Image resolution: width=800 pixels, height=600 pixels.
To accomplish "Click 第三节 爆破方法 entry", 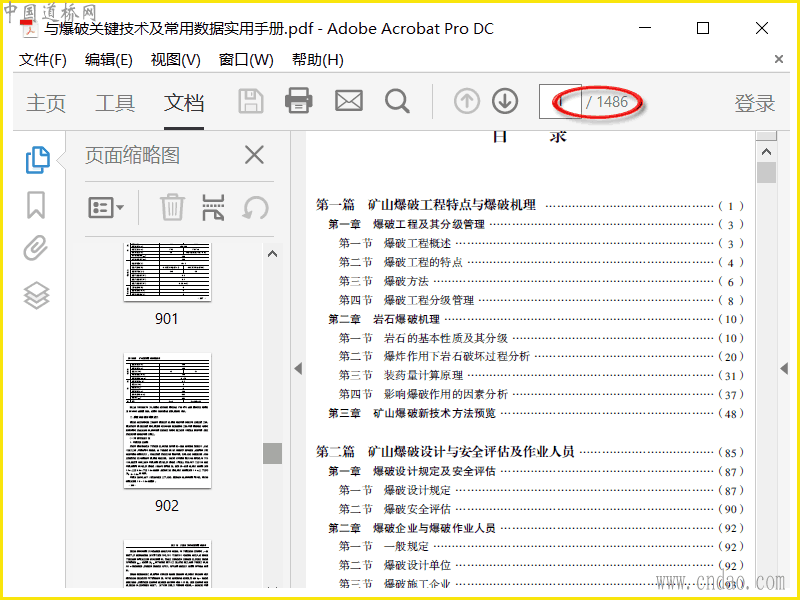I will click(541, 281).
